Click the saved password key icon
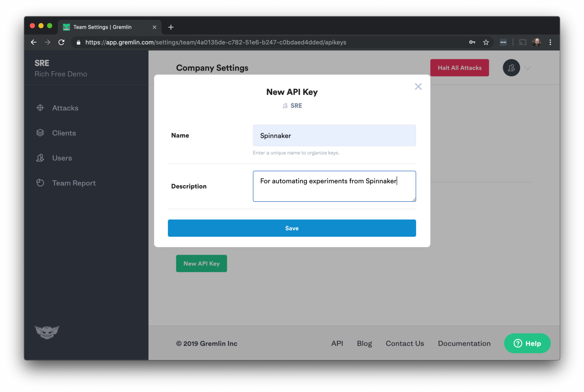 tap(472, 42)
